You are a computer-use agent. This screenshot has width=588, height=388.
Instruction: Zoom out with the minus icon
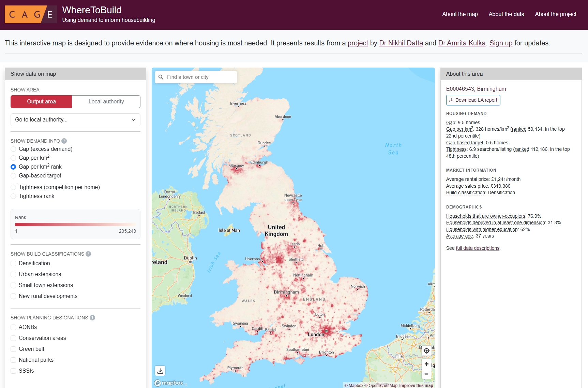[x=426, y=374]
